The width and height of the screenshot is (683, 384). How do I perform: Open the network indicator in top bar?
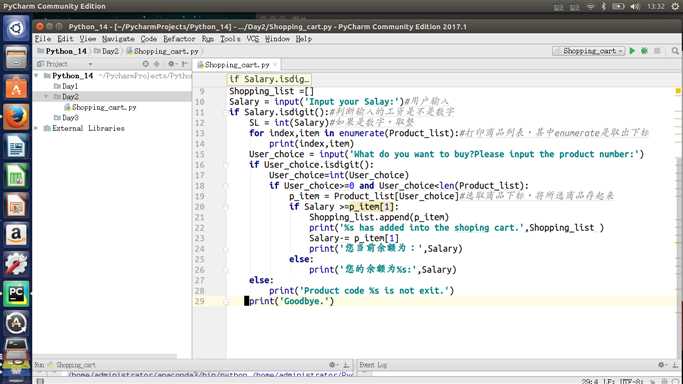point(590,6)
